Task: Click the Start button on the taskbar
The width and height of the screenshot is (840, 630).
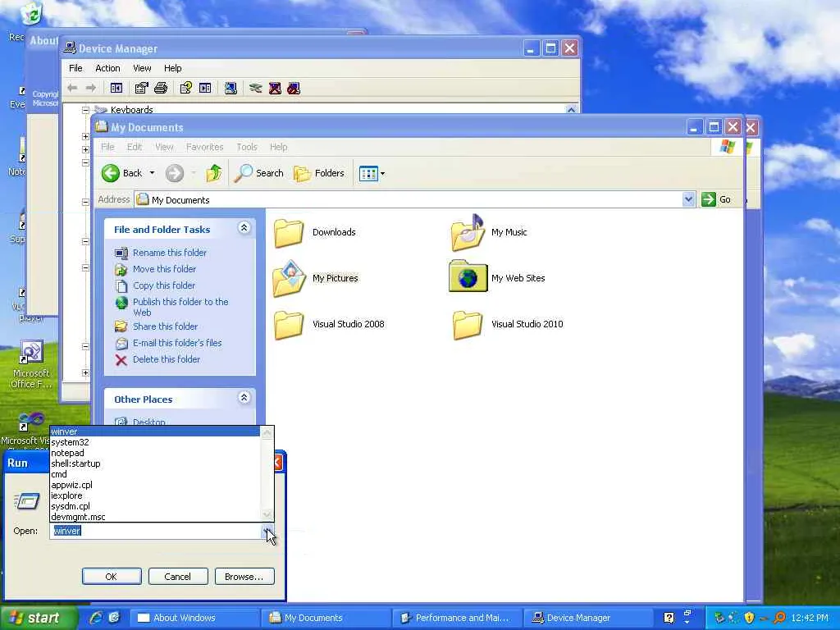Action: (x=39, y=618)
